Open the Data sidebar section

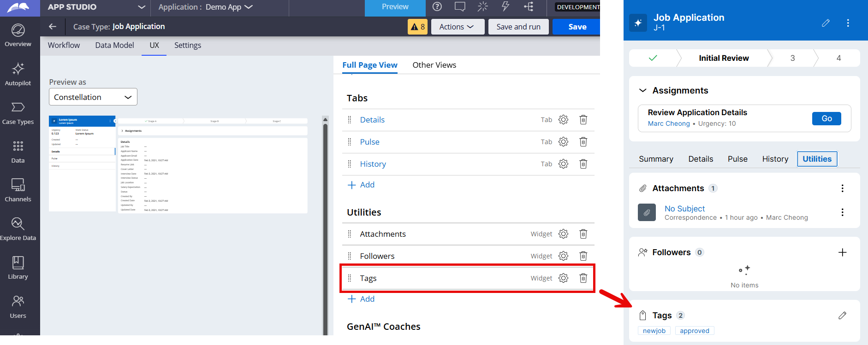[18, 152]
